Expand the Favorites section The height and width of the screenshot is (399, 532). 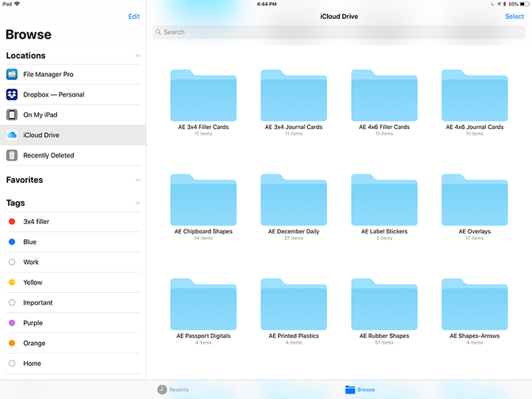click(x=138, y=180)
